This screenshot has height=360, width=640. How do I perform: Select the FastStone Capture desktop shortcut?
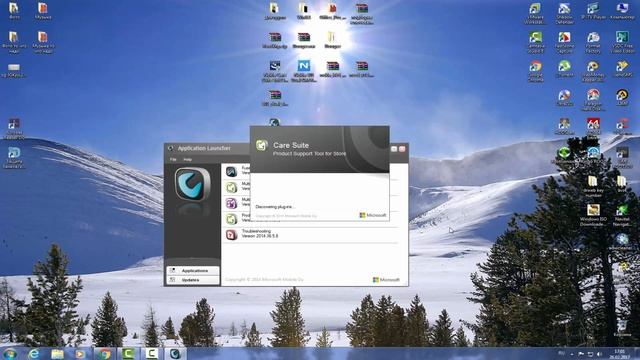(x=564, y=42)
